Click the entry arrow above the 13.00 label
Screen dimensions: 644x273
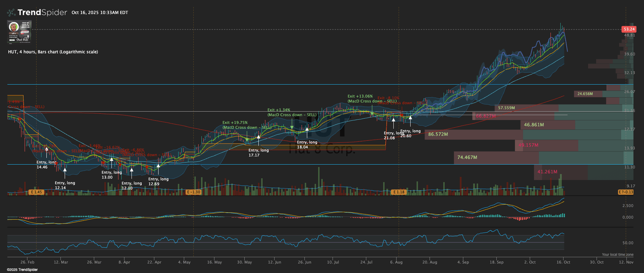point(111,160)
